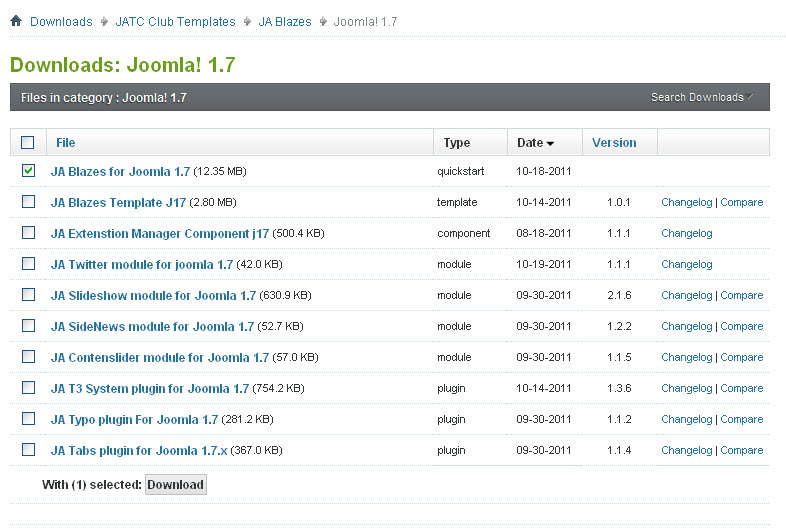Open JA Tabs plugin for Joomla 1.7.x
Image resolution: width=786 pixels, height=528 pixels.
(139, 451)
